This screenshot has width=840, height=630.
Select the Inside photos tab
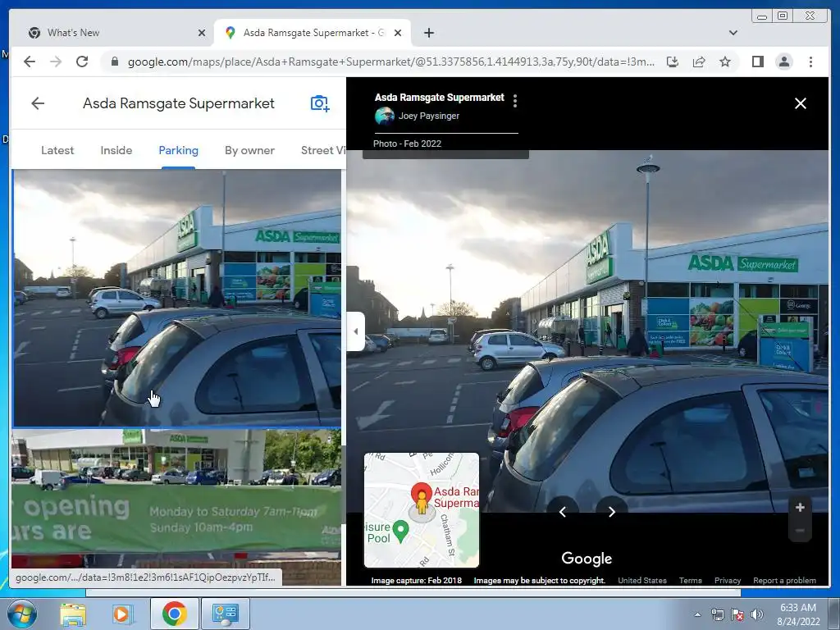(x=116, y=151)
